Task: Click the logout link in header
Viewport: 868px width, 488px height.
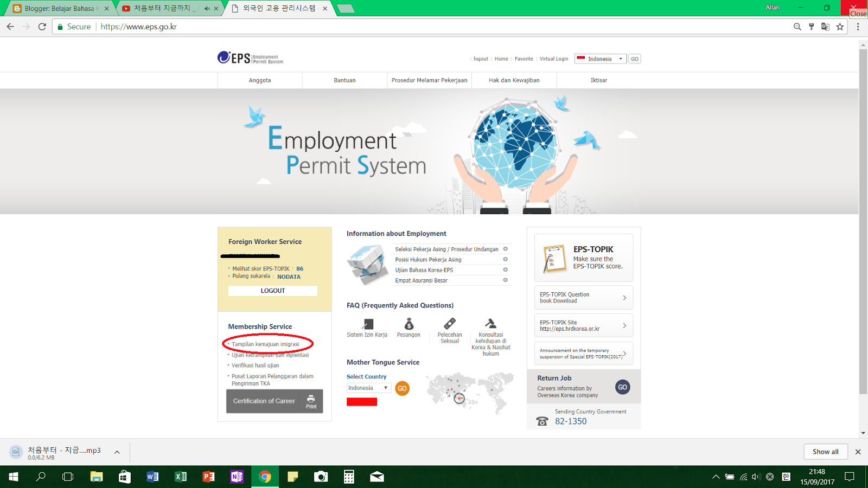Action: (x=481, y=59)
